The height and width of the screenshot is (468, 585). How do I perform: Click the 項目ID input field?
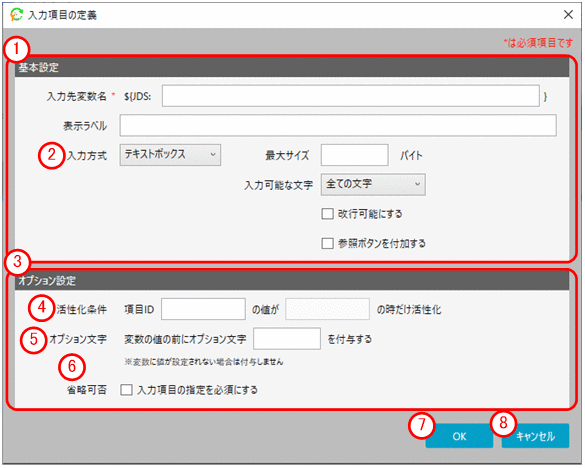coord(203,309)
